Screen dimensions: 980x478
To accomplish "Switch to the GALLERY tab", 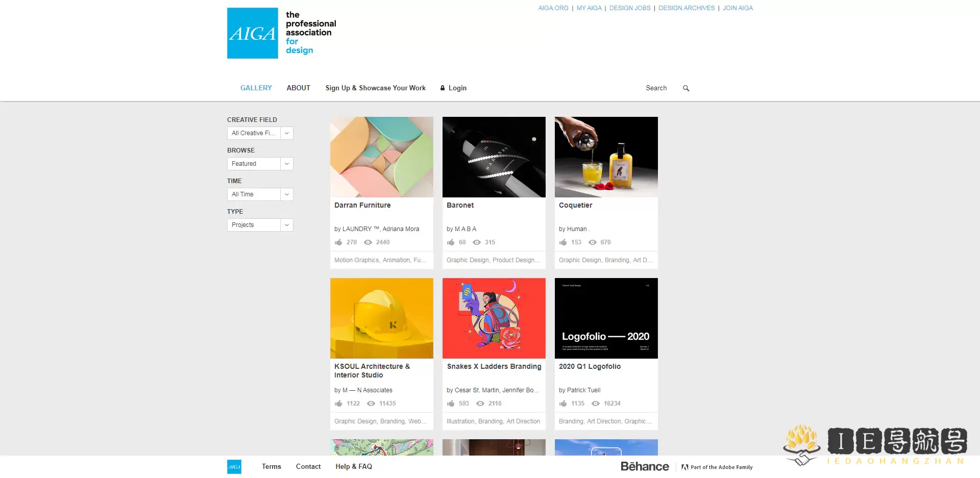I will (x=256, y=88).
